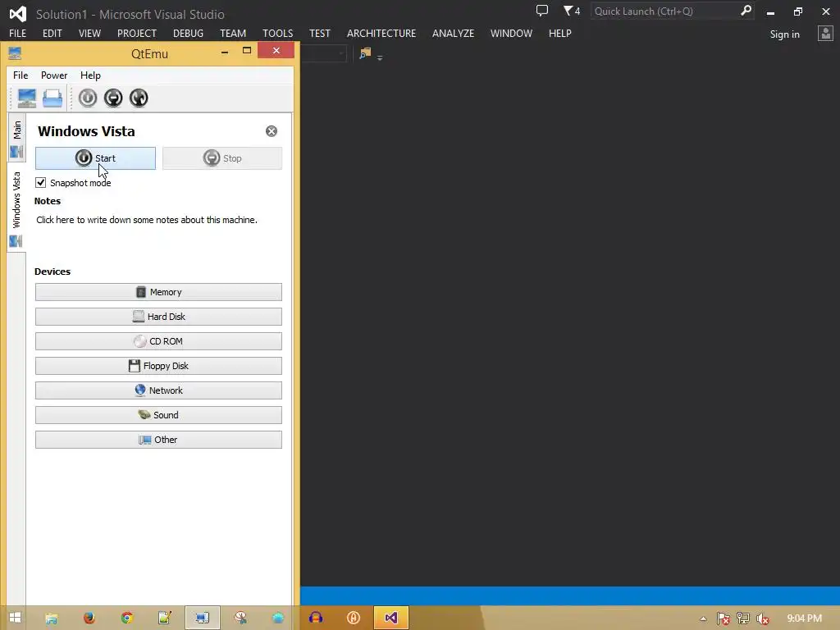Open the QtEmu Help menu
The image size is (840, 630).
(90, 75)
